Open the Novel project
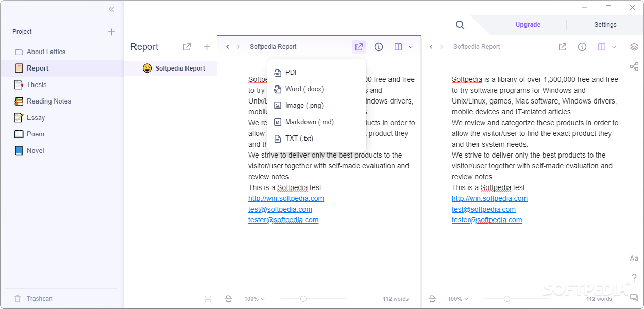Image resolution: width=644 pixels, height=309 pixels. click(62, 151)
